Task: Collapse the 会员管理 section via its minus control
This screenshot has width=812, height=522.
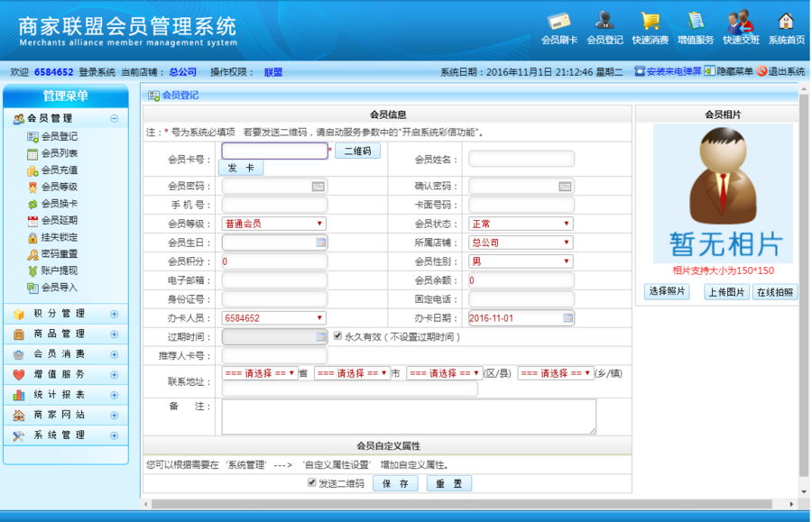Action: 114,118
